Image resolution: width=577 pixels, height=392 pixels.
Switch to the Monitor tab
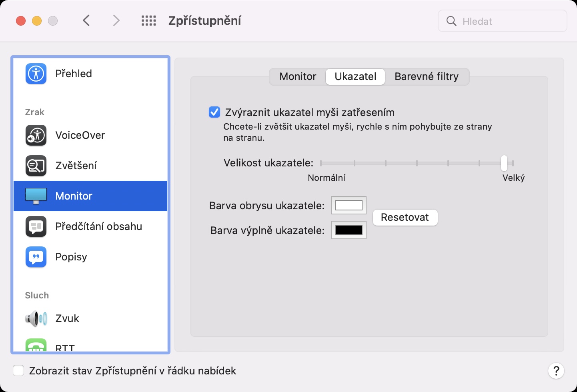[298, 76]
